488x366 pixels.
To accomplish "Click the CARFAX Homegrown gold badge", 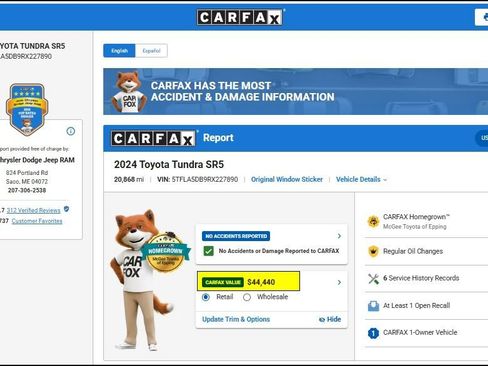I will (x=166, y=252).
